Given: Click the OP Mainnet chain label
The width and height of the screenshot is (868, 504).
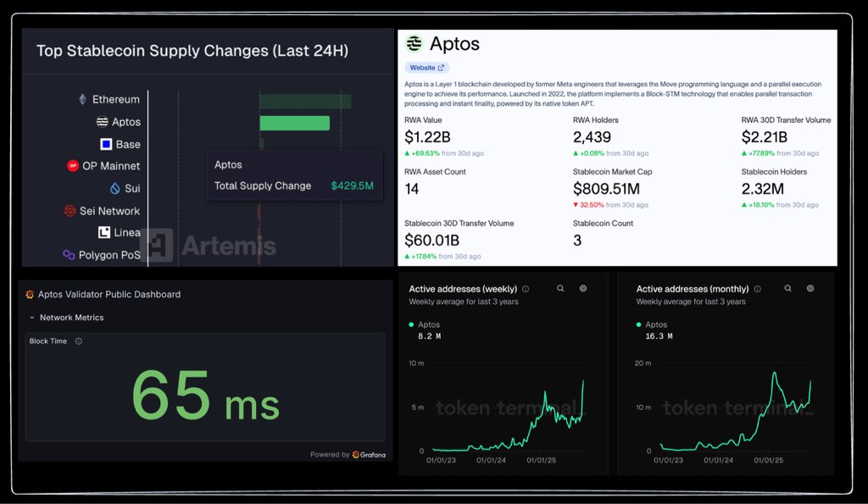Looking at the screenshot, I should pos(111,166).
